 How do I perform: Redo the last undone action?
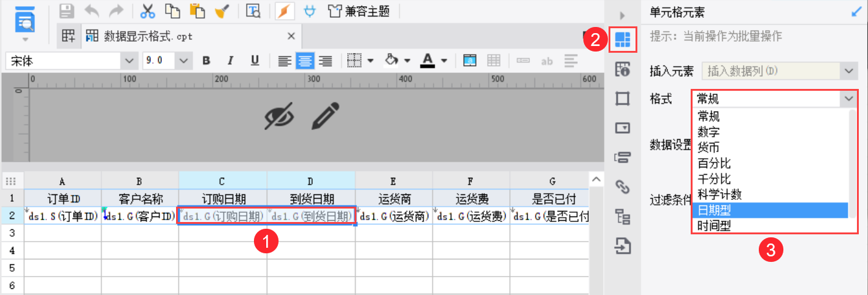pos(115,10)
